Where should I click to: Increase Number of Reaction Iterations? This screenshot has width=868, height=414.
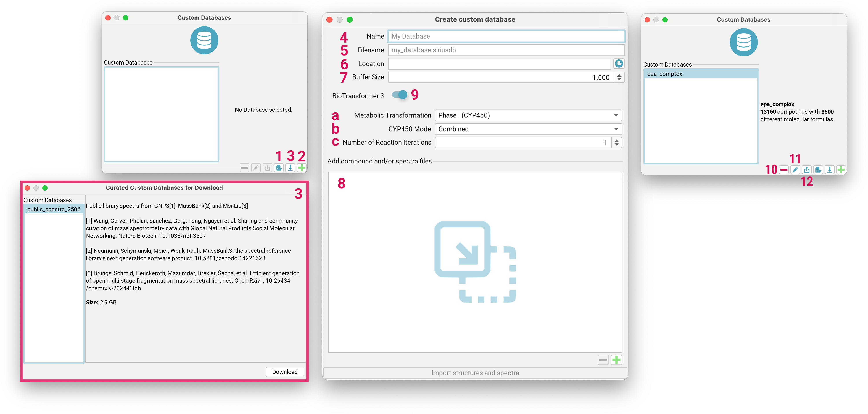(617, 141)
